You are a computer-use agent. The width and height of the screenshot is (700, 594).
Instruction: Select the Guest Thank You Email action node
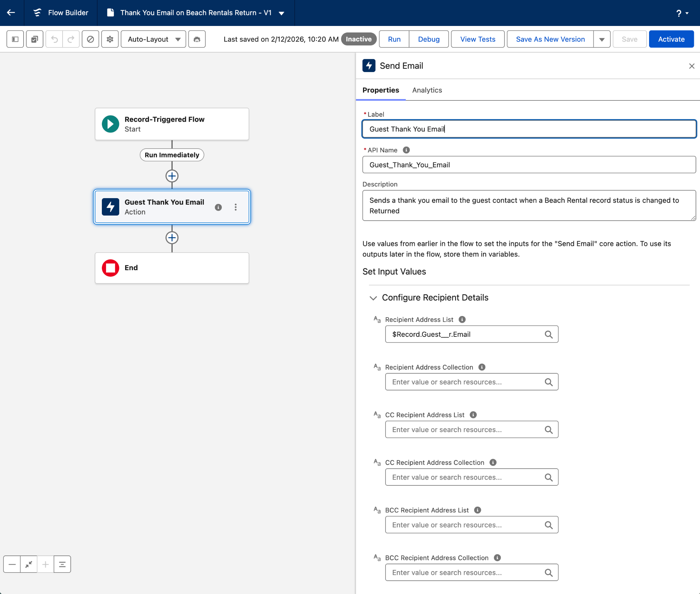coord(172,207)
